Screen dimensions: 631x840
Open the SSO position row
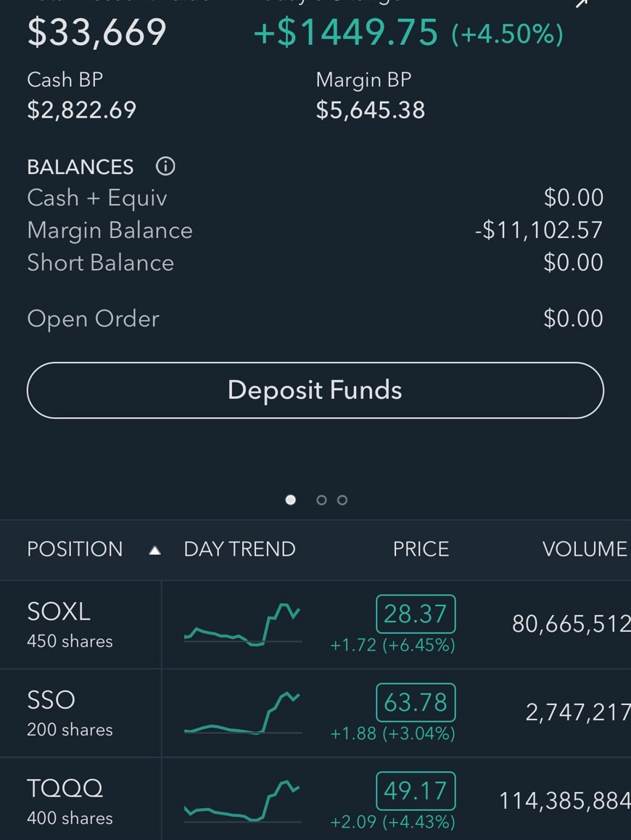[x=70, y=712]
